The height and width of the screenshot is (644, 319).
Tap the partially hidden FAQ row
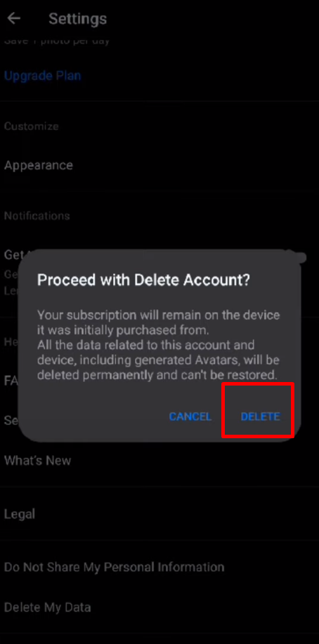pos(11,381)
